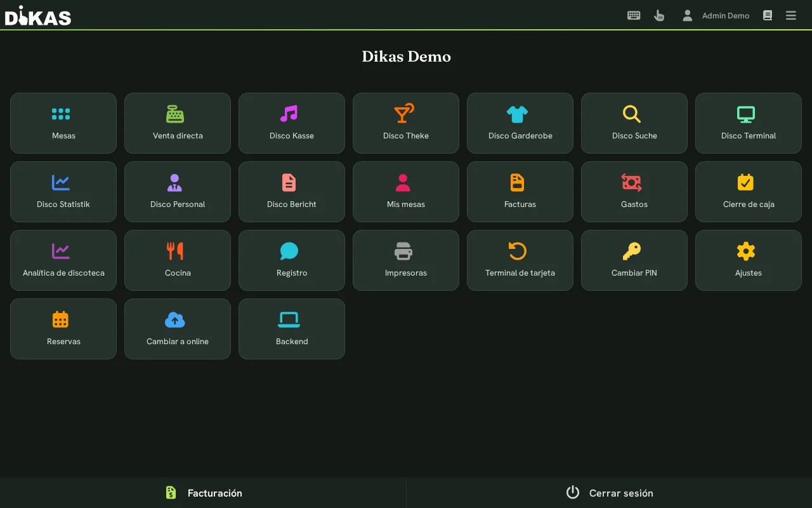Toggle touch mode hand icon
Image resolution: width=812 pixels, height=508 pixels.
659,15
